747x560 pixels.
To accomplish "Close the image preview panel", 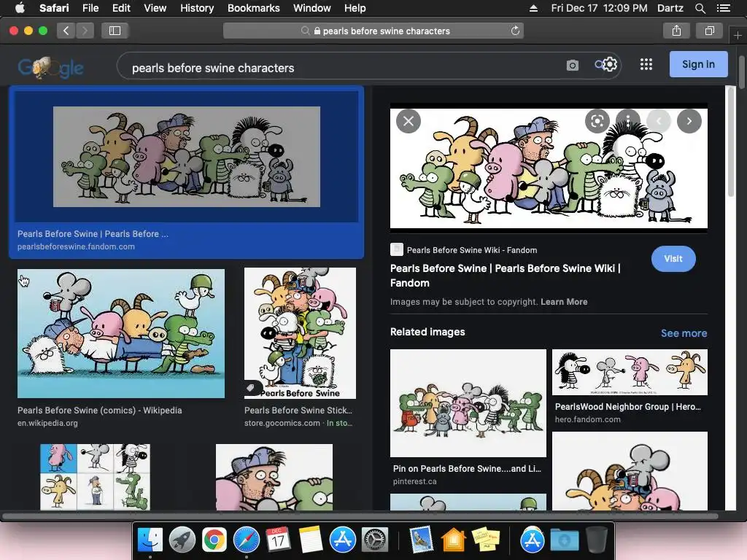I will point(409,121).
